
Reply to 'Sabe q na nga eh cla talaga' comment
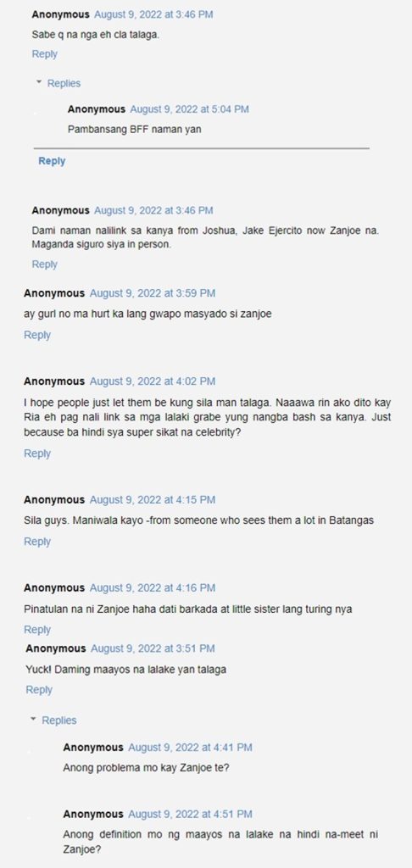pos(44,54)
